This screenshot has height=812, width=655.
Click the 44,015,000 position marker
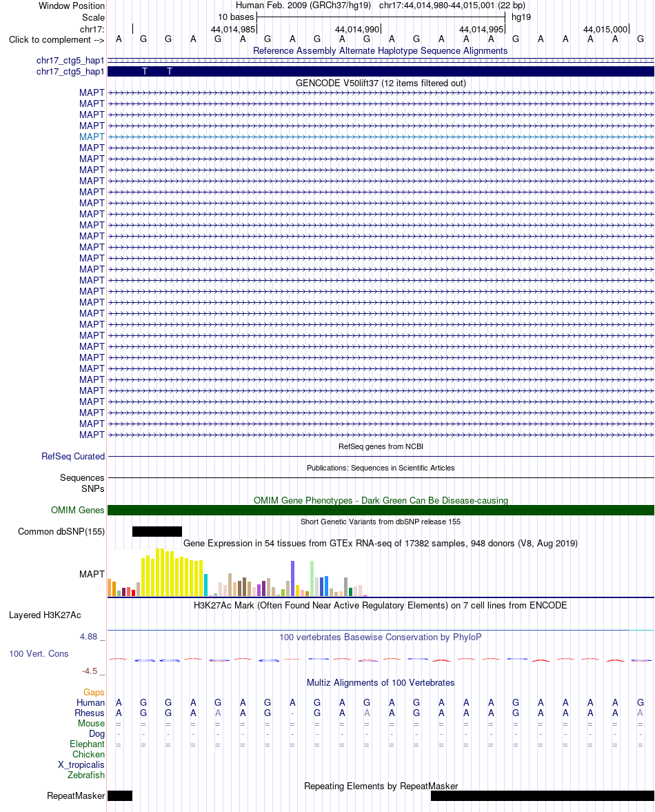pos(605,30)
